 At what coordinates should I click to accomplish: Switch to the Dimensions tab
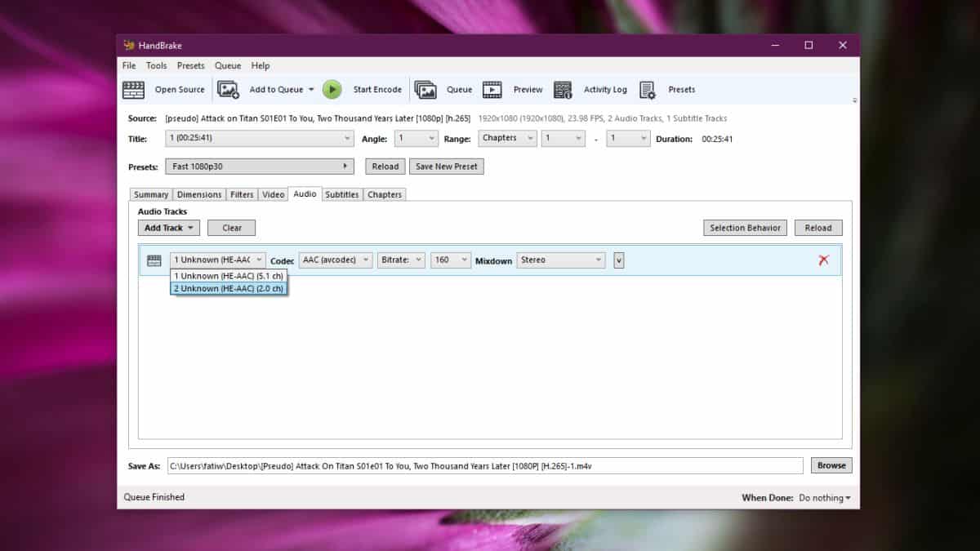tap(199, 194)
